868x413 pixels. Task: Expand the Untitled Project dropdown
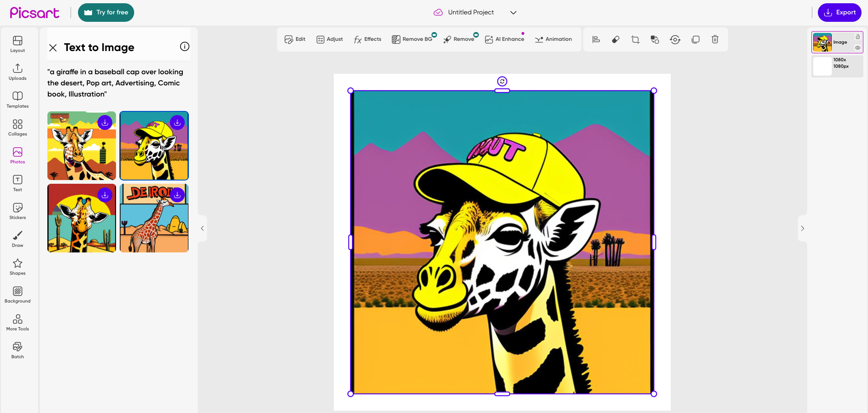tap(513, 13)
